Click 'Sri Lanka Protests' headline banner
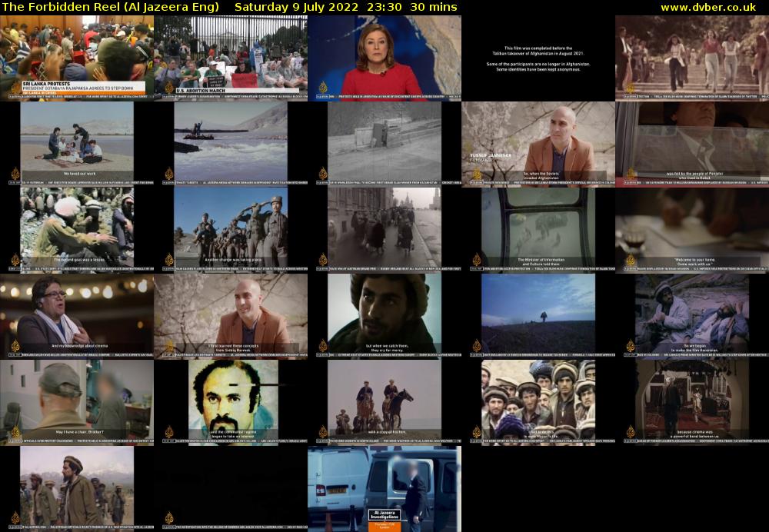Viewport: 769px width, 532px height. pos(83,86)
